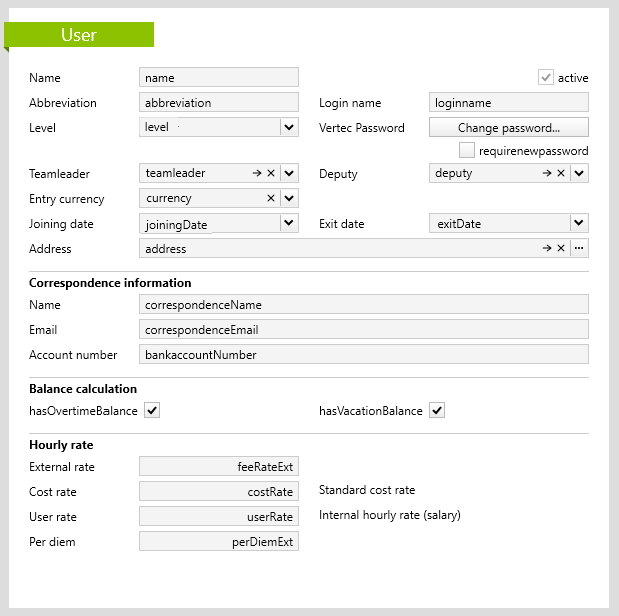Viewport: 619px width, 616px height.
Task: Open the Level dropdown arrow
Action: (289, 127)
